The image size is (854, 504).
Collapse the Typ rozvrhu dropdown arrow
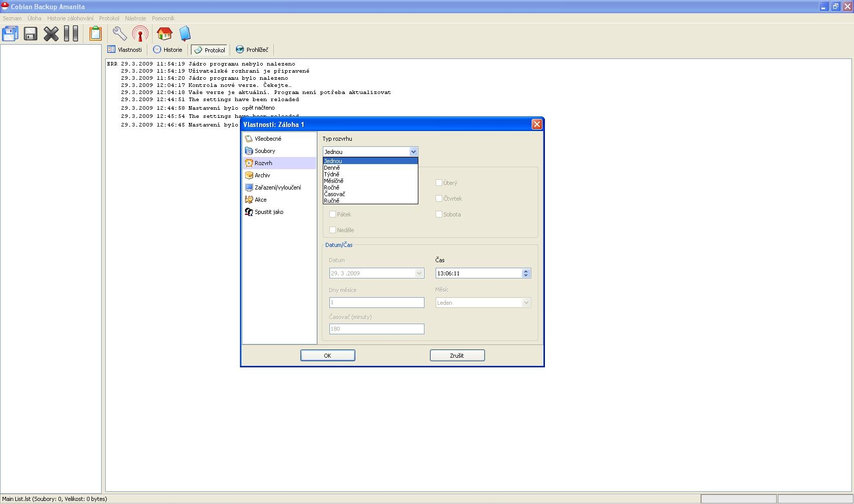(413, 151)
